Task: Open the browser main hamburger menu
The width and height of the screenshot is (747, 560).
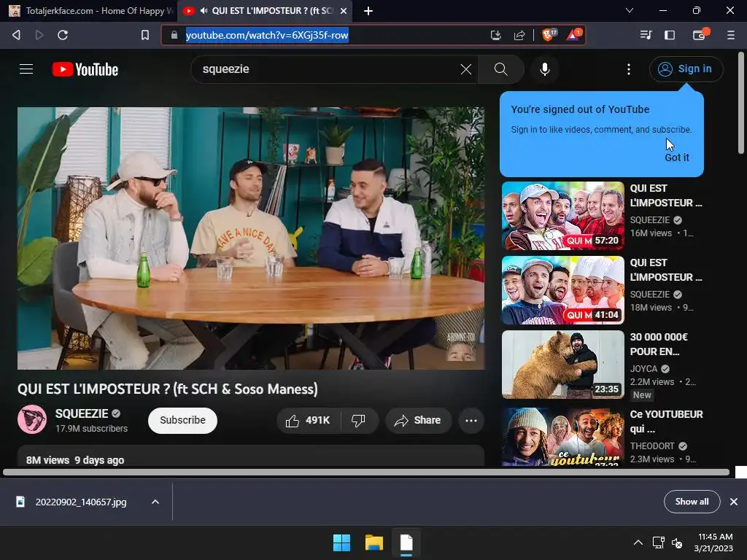Action: [730, 35]
